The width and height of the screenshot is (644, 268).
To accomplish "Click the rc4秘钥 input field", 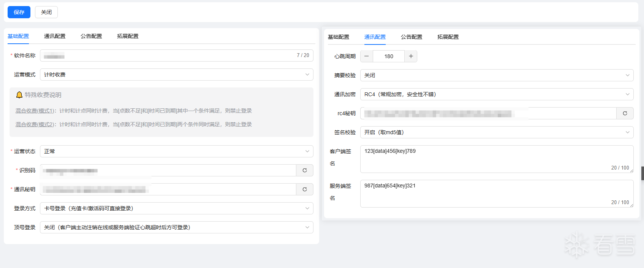I will [x=488, y=113].
